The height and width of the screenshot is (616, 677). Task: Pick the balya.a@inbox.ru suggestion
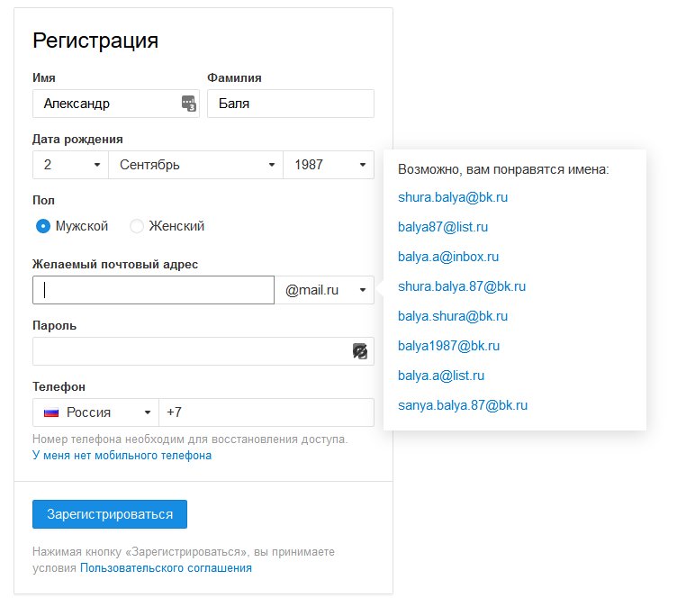point(448,257)
